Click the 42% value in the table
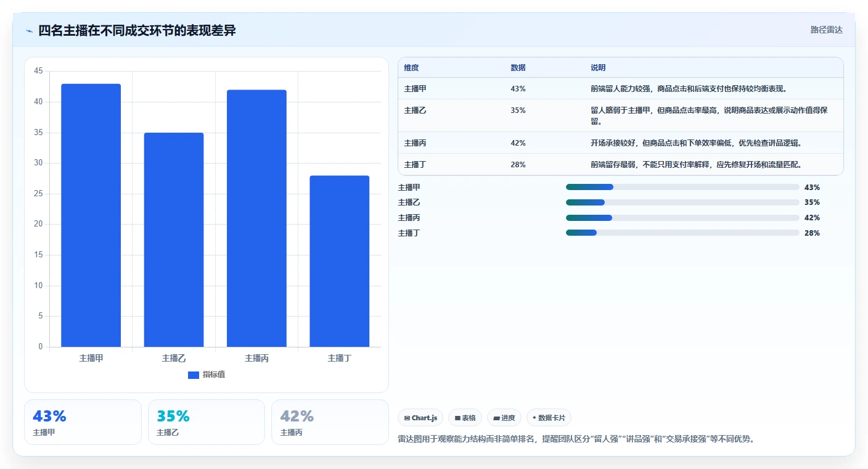The image size is (868, 469). pyautogui.click(x=518, y=143)
